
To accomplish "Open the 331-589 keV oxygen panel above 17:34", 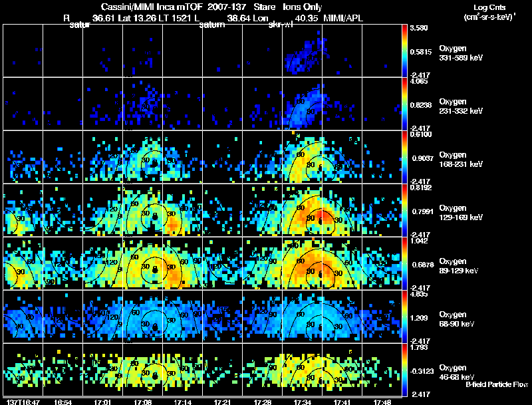I will 303,50.
